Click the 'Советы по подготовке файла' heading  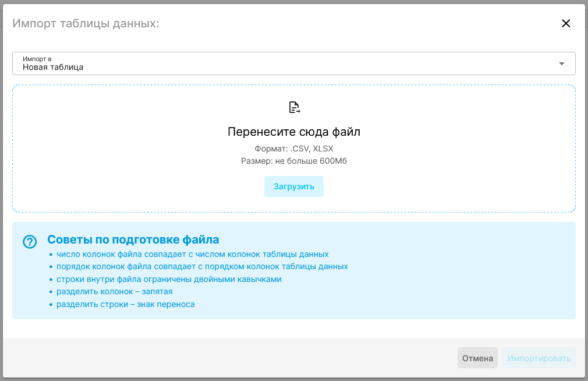coord(133,239)
